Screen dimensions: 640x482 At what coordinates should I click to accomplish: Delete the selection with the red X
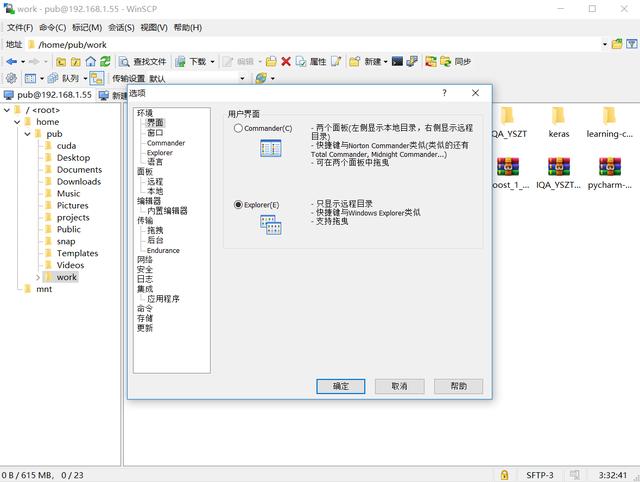coord(286,62)
